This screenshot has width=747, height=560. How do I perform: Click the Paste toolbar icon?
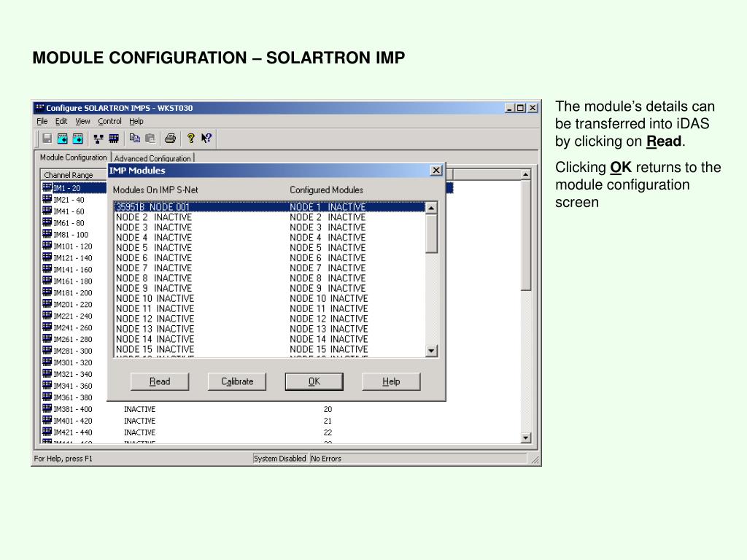coord(150,139)
